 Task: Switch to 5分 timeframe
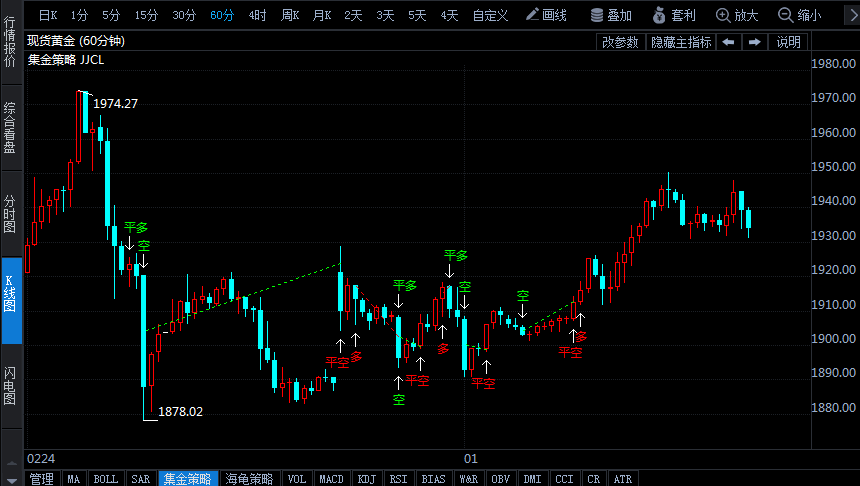111,15
